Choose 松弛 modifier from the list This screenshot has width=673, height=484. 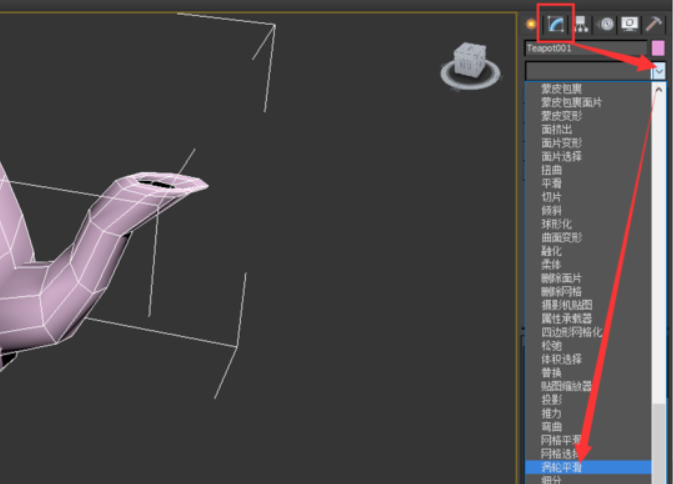click(x=551, y=345)
